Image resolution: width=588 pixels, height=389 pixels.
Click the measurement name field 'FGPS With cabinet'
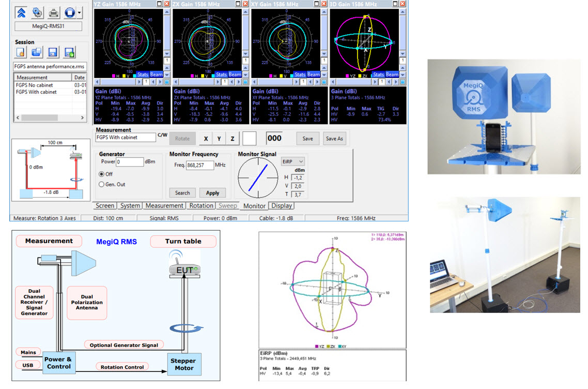(126, 138)
